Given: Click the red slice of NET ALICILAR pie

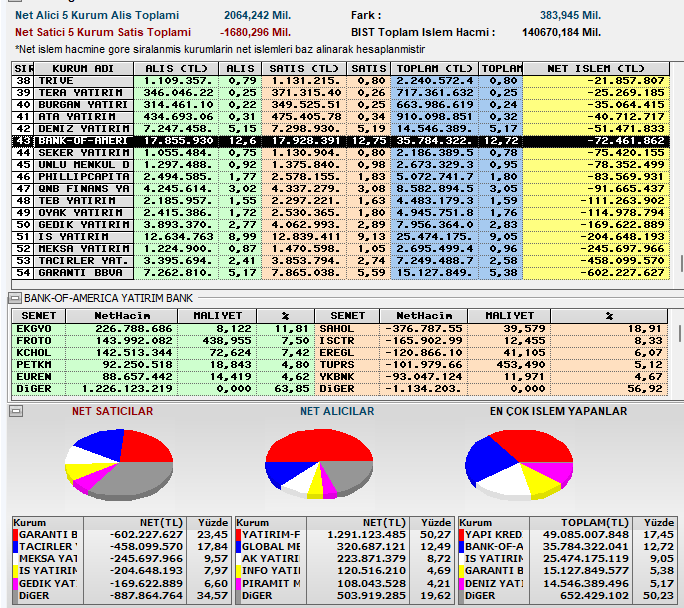Looking at the screenshot, I should pyautogui.click(x=318, y=445).
